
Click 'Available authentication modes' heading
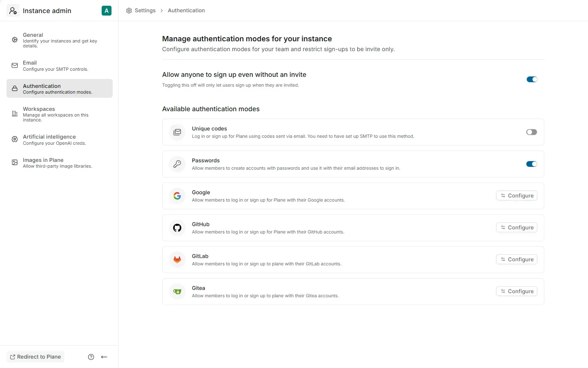(x=211, y=109)
